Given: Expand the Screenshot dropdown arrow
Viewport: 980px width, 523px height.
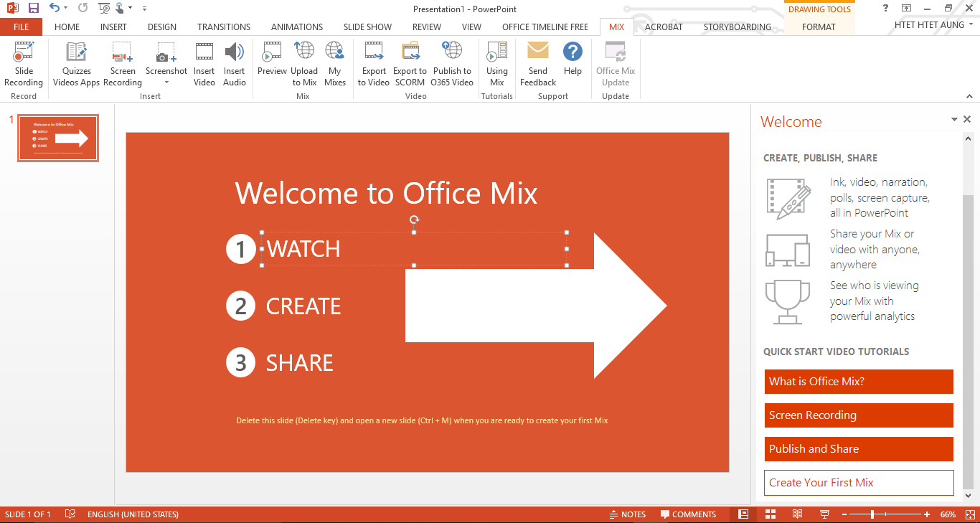Looking at the screenshot, I should (x=166, y=83).
